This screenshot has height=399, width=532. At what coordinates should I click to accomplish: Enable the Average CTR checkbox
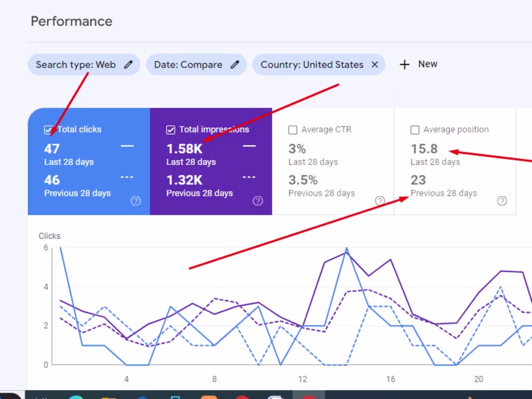point(293,130)
